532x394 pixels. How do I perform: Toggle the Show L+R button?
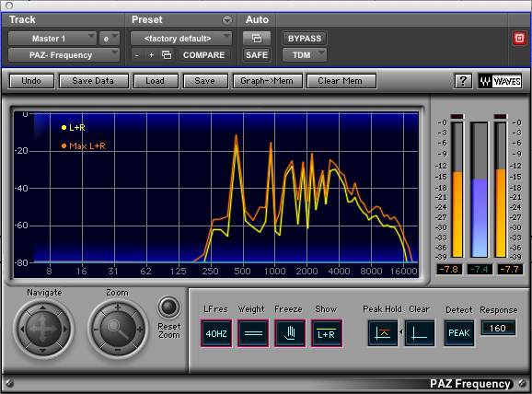pos(327,333)
